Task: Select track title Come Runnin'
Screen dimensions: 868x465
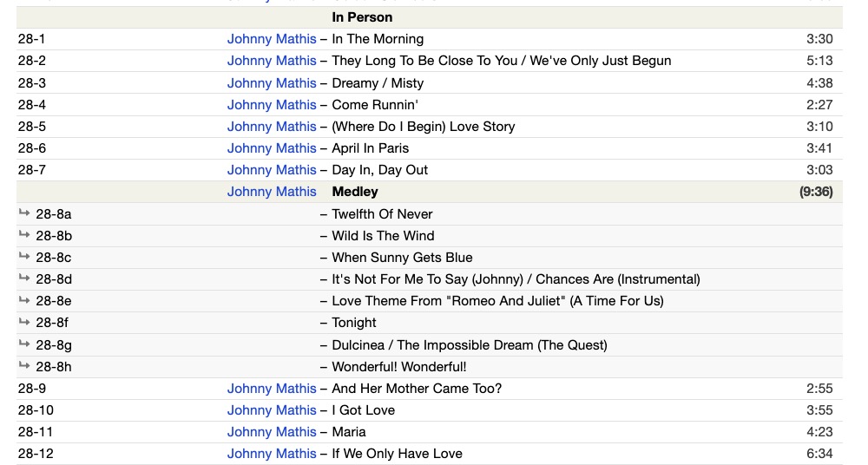Action: tap(375, 105)
